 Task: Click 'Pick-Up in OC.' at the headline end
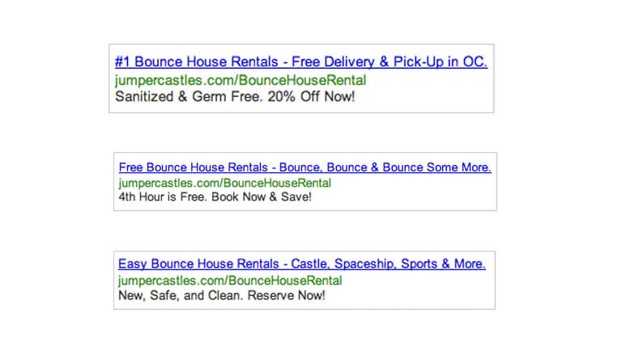[x=441, y=61]
